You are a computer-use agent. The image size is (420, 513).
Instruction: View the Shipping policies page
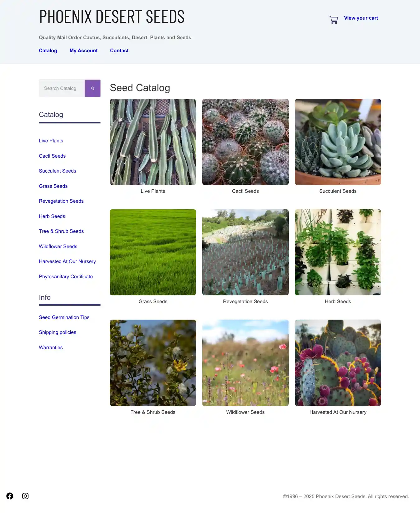[58, 332]
